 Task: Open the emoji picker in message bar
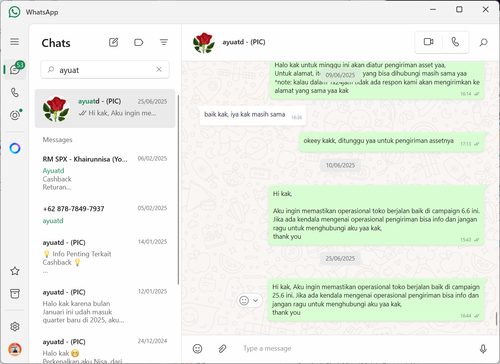[197, 349]
